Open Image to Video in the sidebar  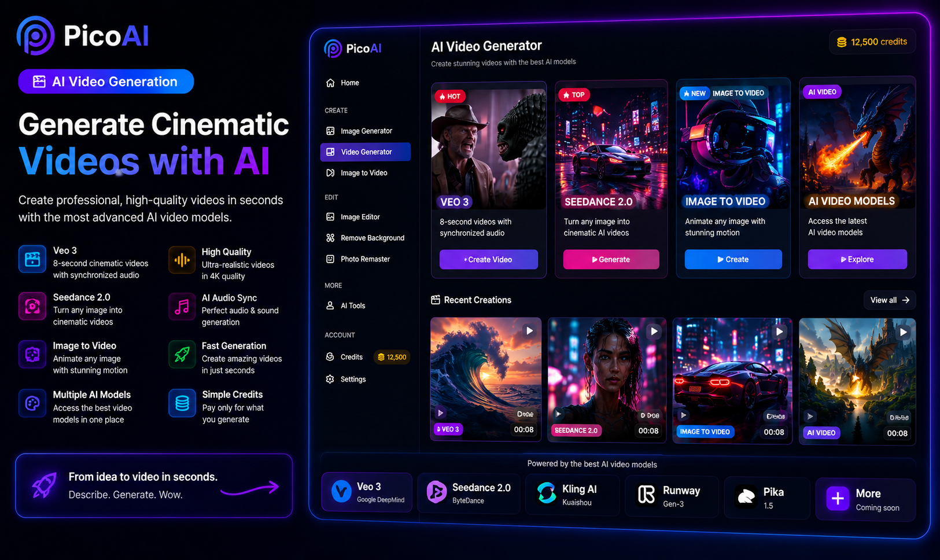tap(365, 173)
